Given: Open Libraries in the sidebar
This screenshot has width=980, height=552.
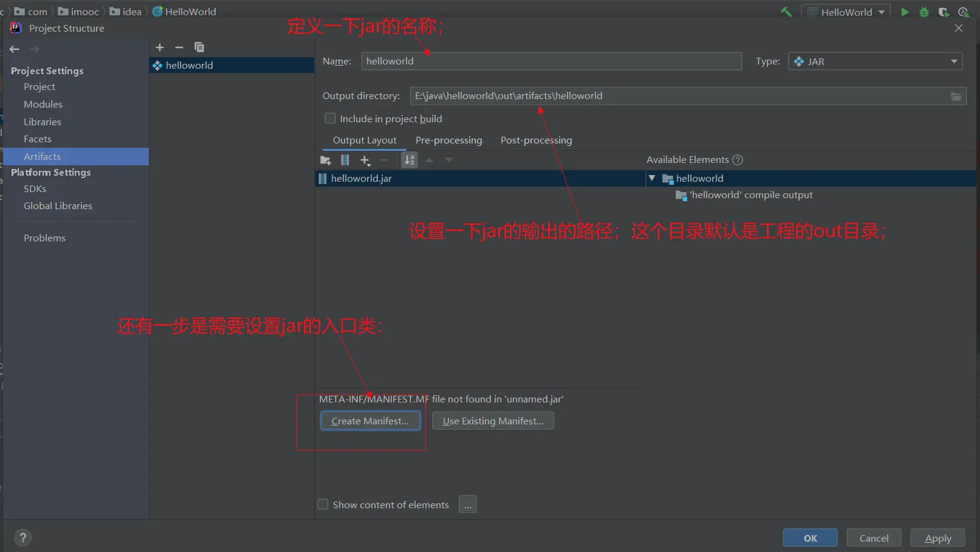Looking at the screenshot, I should pyautogui.click(x=43, y=122).
